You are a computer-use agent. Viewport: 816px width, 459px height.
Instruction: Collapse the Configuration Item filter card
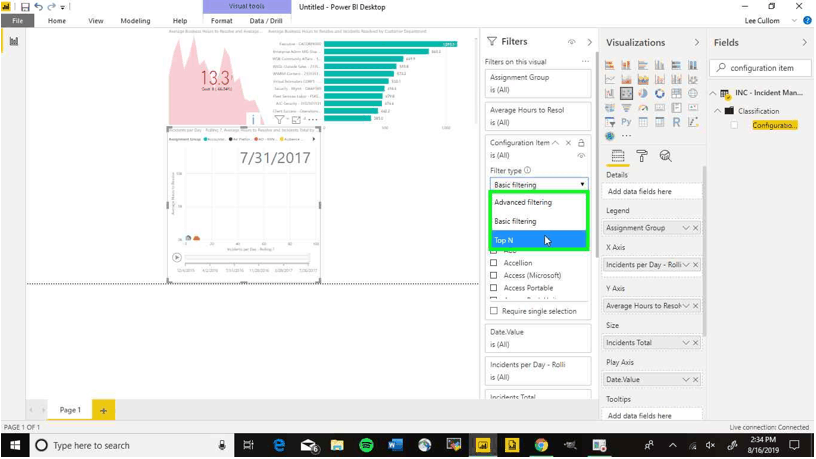[x=556, y=143]
